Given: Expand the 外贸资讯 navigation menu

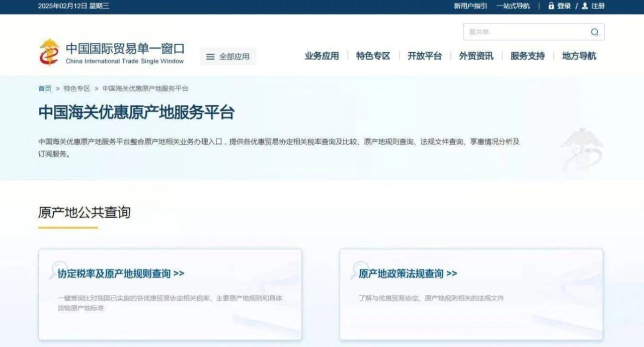Looking at the screenshot, I should tap(476, 56).
